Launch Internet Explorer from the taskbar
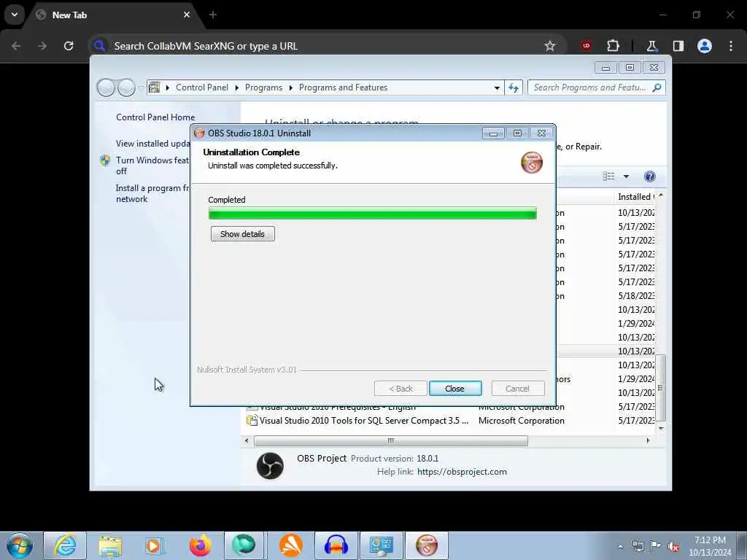The image size is (747, 560). pos(65,545)
